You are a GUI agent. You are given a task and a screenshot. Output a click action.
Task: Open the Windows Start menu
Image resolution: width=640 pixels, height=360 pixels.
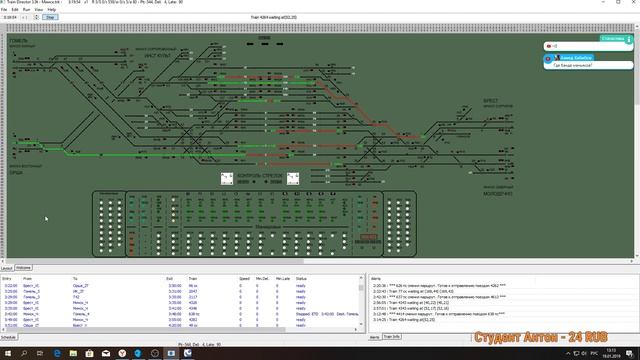point(8,353)
